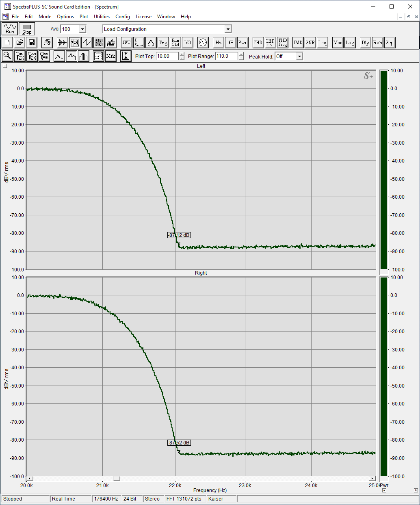This screenshot has height=505, width=420.
Task: Open the Options menu
Action: [65, 17]
